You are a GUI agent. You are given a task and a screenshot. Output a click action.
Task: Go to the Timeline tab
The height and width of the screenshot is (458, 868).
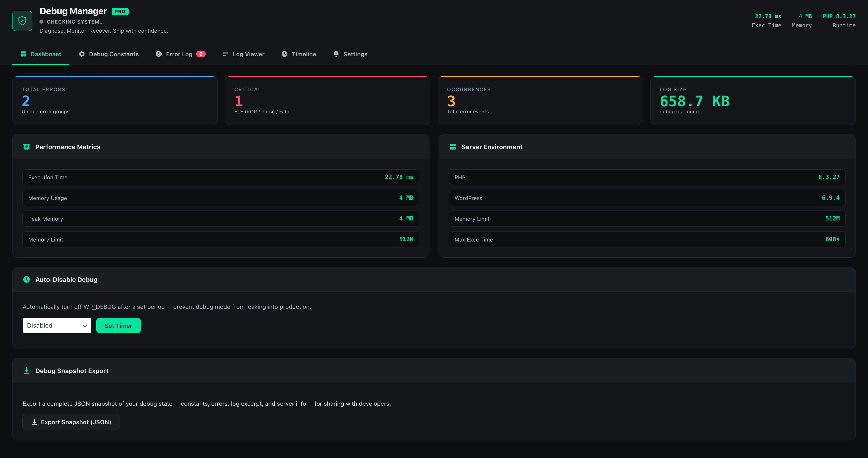tap(299, 54)
